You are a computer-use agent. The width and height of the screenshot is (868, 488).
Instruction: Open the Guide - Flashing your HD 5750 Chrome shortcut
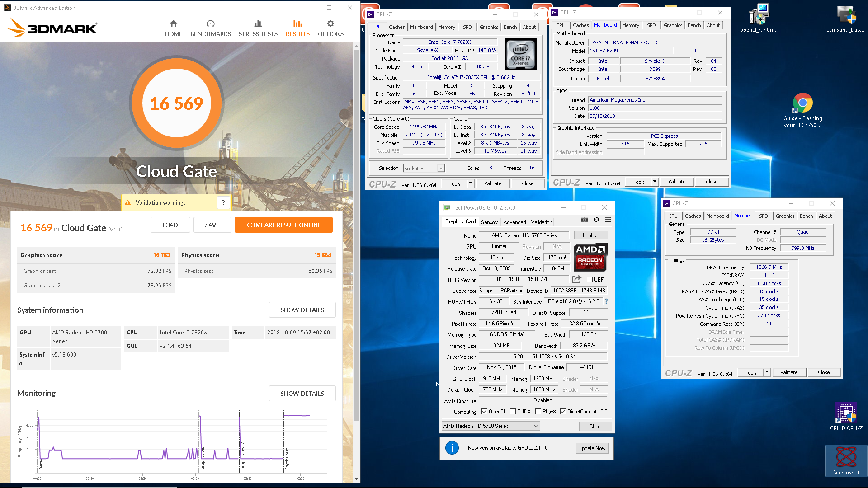tap(802, 111)
